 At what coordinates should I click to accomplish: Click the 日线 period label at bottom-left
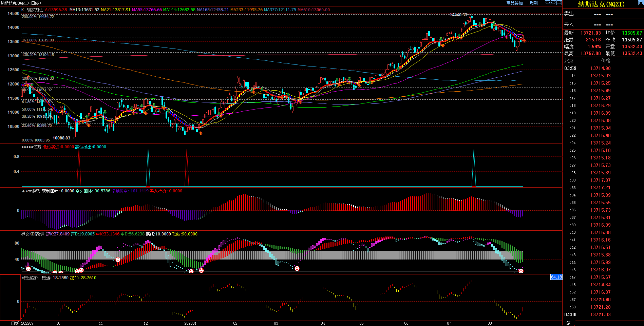coord(15,323)
